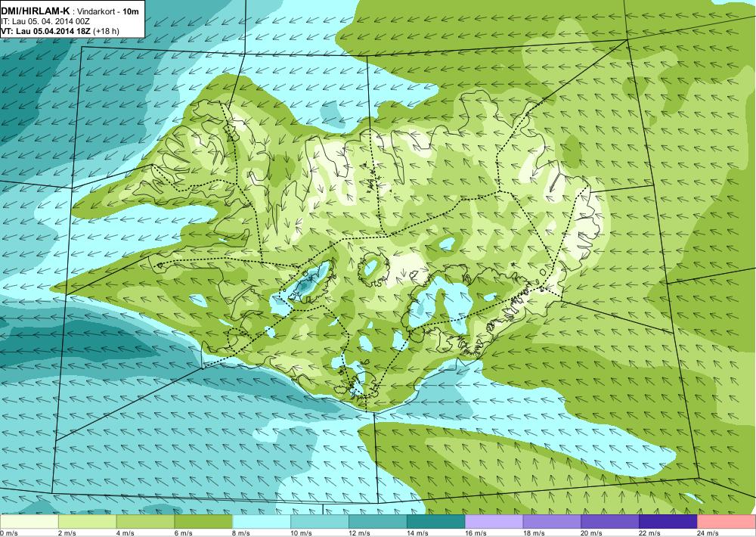Click the "DMI/HIRLAM-K" model title text
Viewport: 756px width, 537px height.
point(36,11)
